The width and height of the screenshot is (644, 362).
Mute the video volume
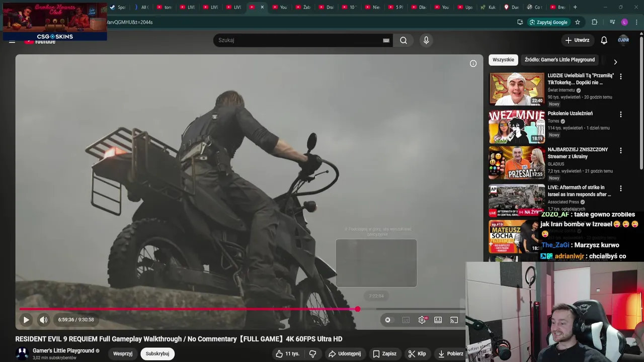pyautogui.click(x=44, y=319)
